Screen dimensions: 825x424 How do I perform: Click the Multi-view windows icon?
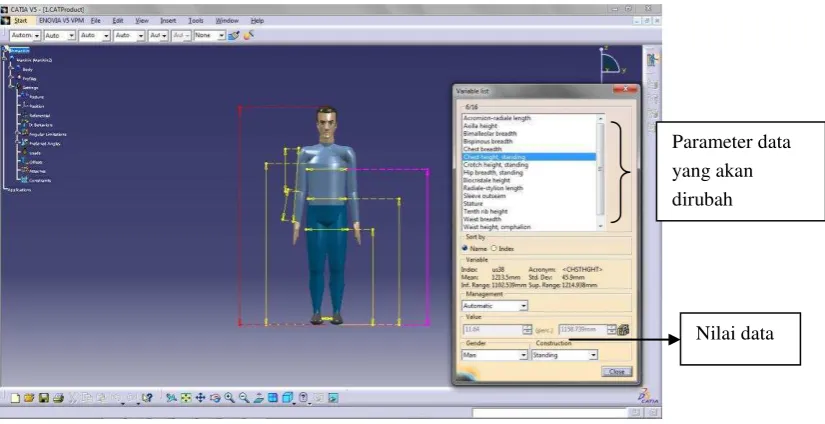click(x=273, y=398)
